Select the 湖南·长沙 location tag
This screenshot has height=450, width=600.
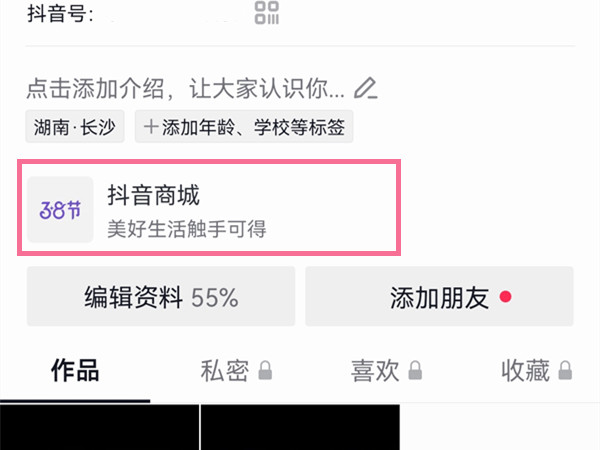(75, 127)
